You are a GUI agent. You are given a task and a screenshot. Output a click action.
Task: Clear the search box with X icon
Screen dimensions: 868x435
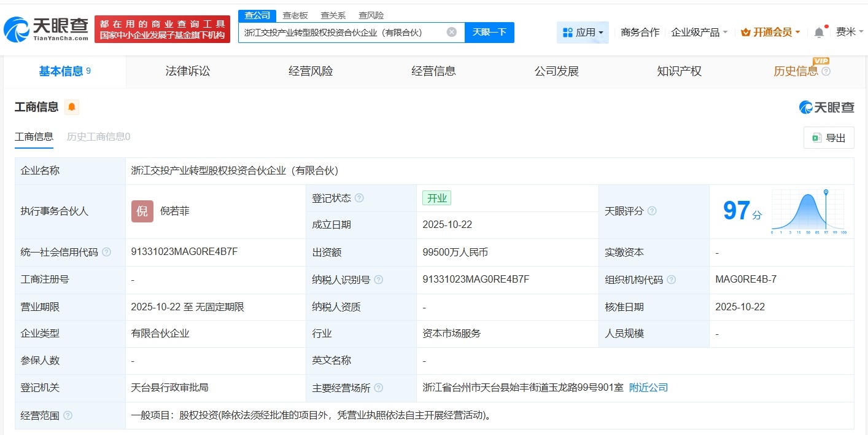coord(450,32)
